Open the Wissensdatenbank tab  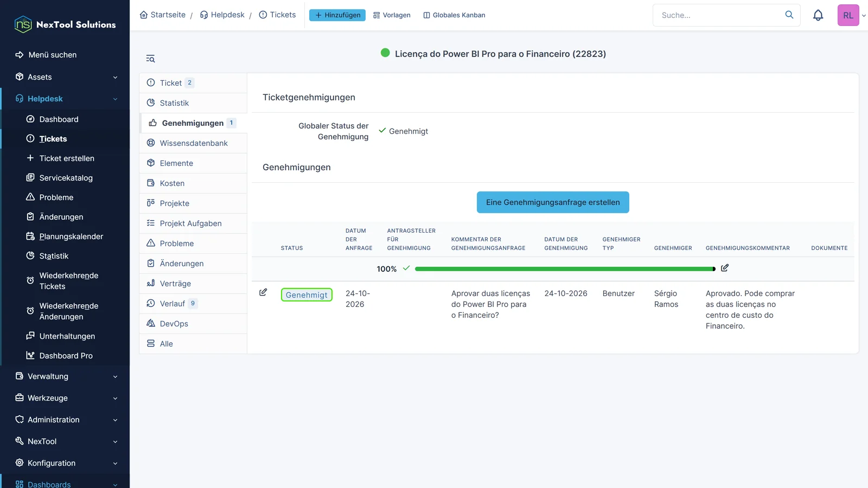point(193,143)
